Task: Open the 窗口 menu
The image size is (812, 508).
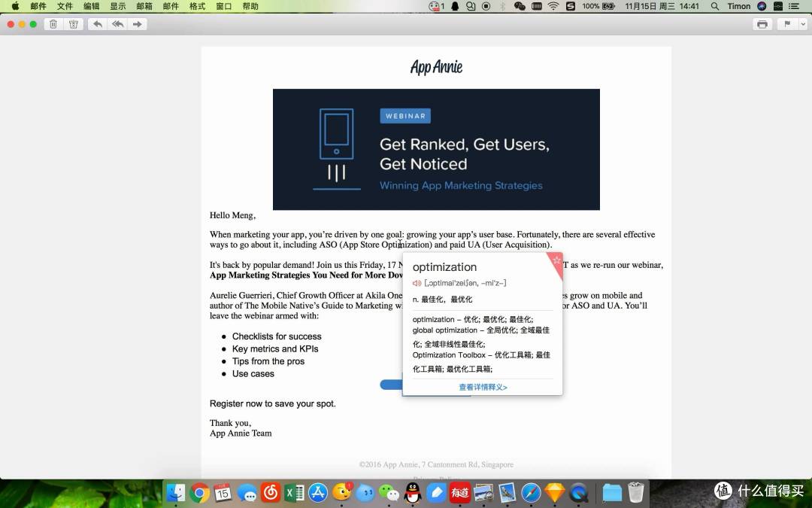Action: click(x=224, y=6)
